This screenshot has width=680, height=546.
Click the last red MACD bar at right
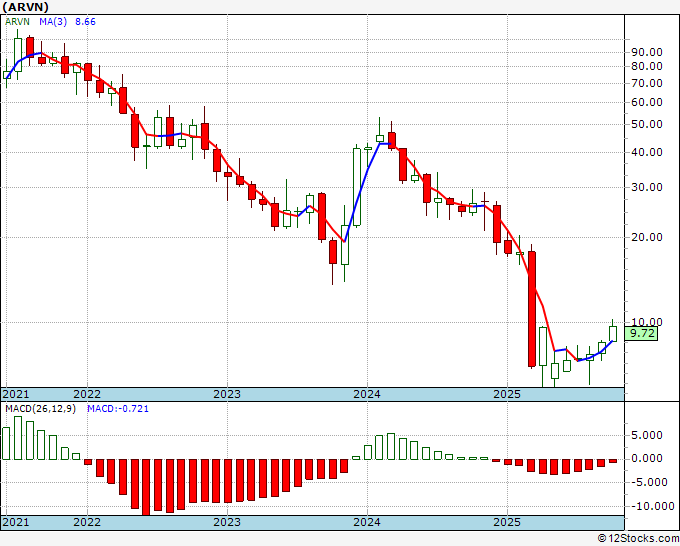[613, 461]
